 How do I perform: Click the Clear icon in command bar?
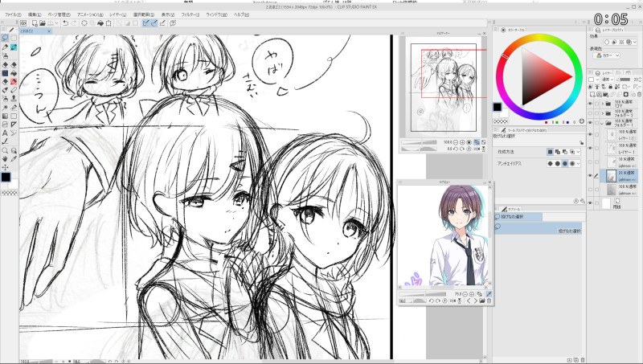(x=84, y=23)
